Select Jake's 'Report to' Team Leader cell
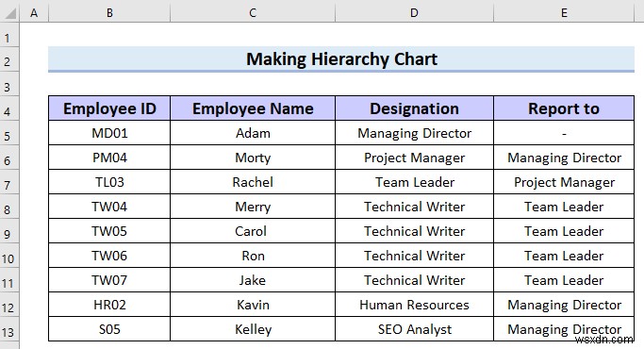Viewport: 644px width, 349px height. (564, 280)
